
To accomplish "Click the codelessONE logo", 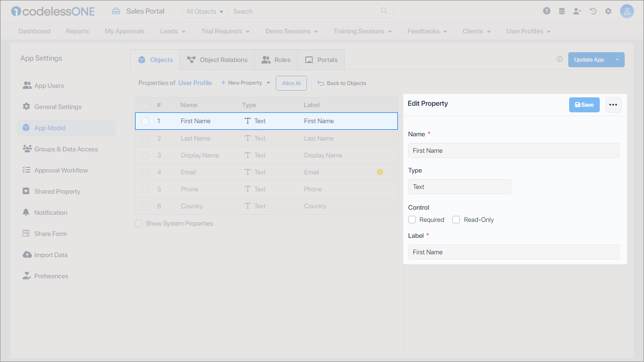I will pyautogui.click(x=52, y=11).
